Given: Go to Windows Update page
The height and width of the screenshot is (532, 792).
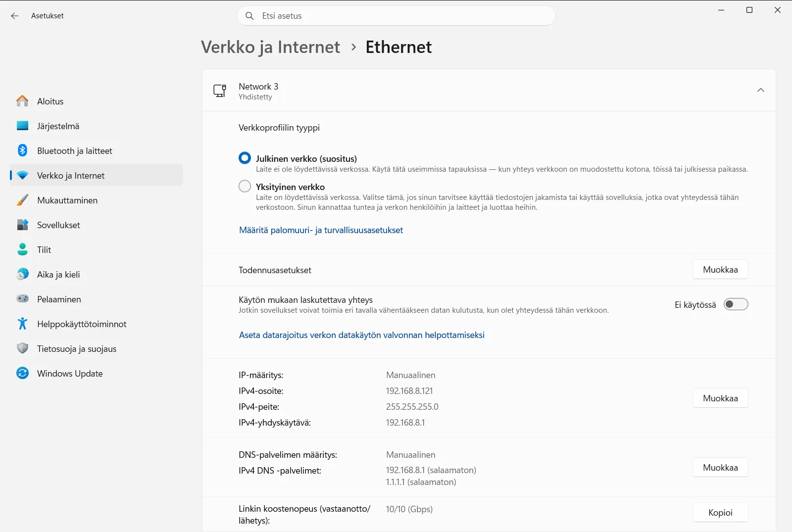Looking at the screenshot, I should 96,373.
